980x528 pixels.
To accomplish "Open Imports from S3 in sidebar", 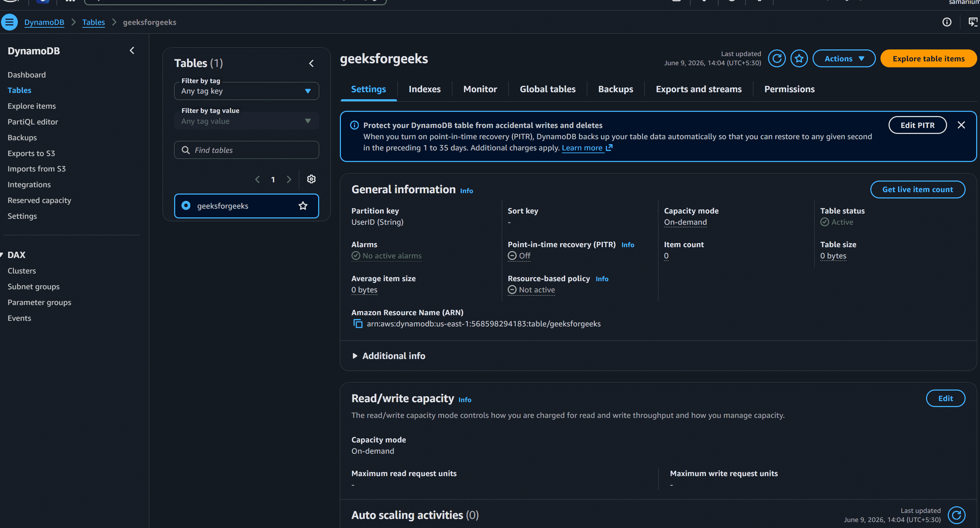I will 36,169.
